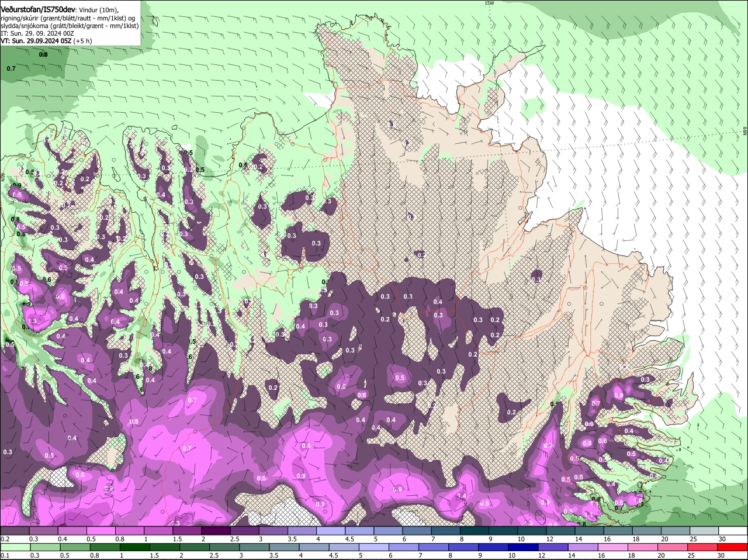Click the Veðurstofan/IS750dev title text

pyautogui.click(x=38, y=9)
